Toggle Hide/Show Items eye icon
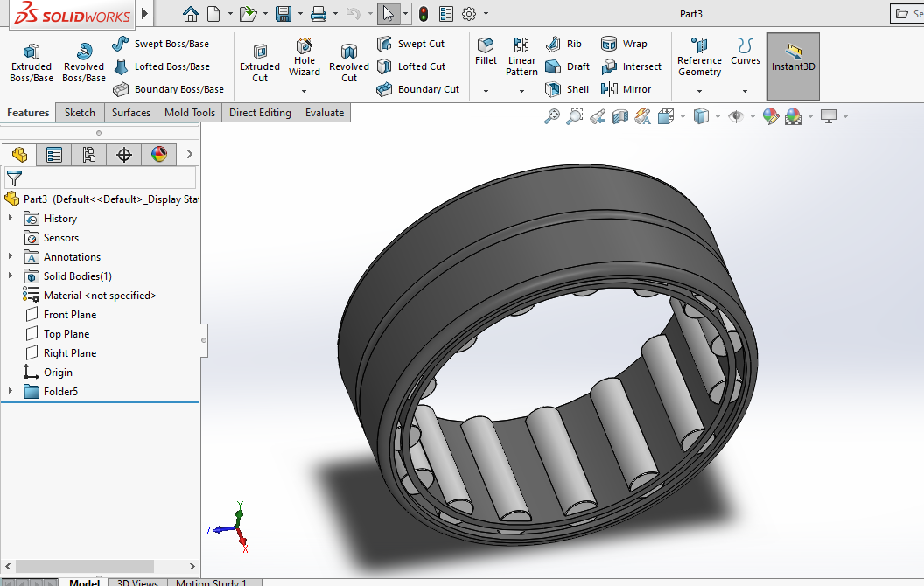The image size is (924, 586). (x=735, y=116)
